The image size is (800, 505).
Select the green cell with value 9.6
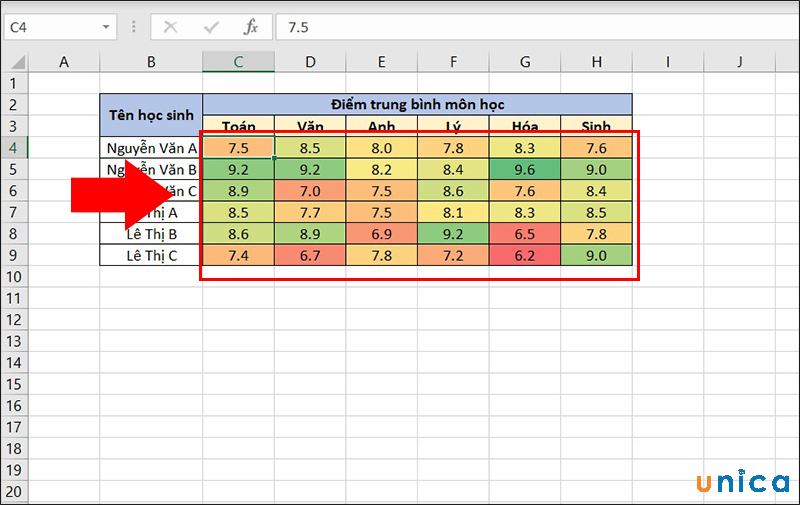(x=525, y=169)
